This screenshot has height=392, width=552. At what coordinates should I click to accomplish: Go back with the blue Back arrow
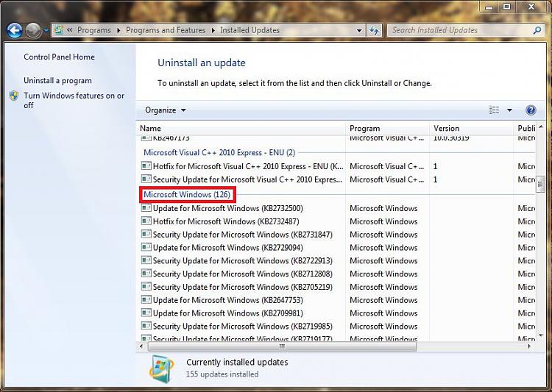(x=15, y=31)
